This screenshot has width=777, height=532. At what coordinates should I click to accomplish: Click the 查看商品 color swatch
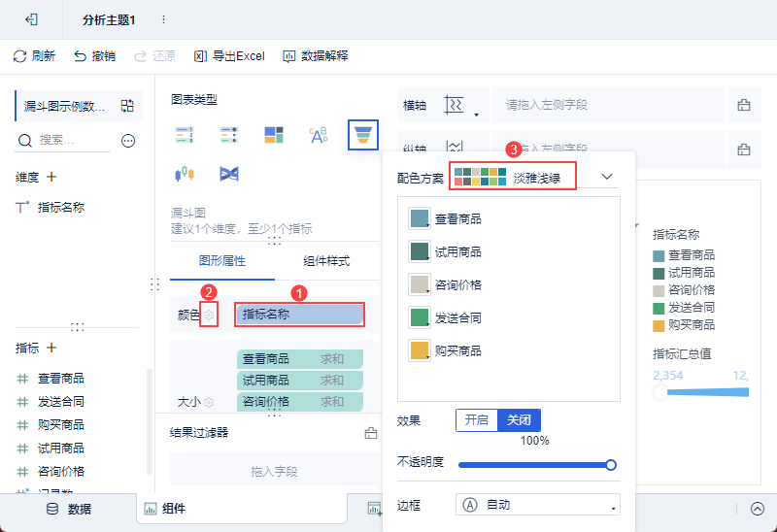click(420, 219)
